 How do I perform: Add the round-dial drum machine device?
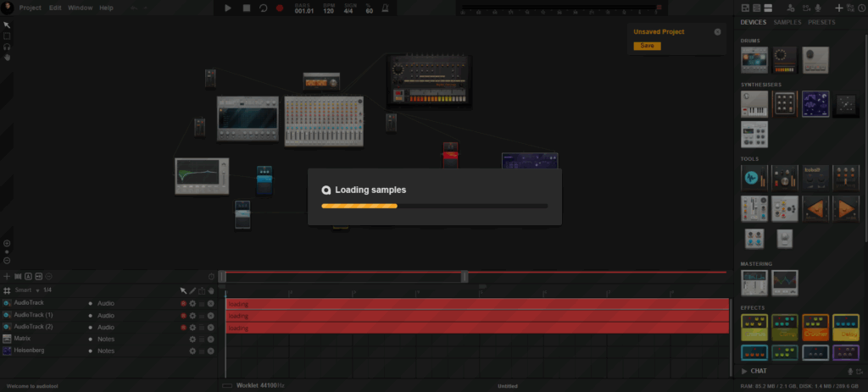pyautogui.click(x=785, y=60)
